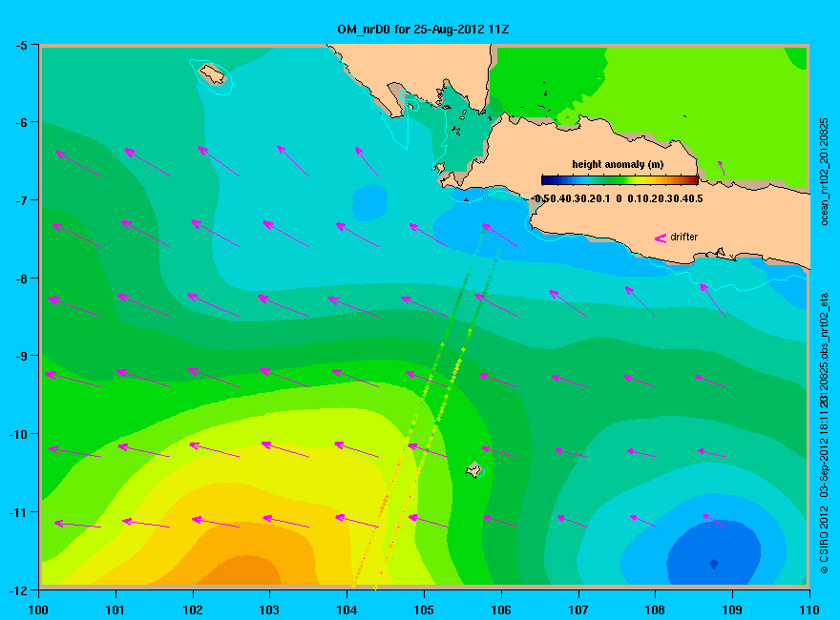Click the blue low-anomaly blob near 104.3E, 7S
This screenshot has width=840, height=620.
pyautogui.click(x=369, y=202)
